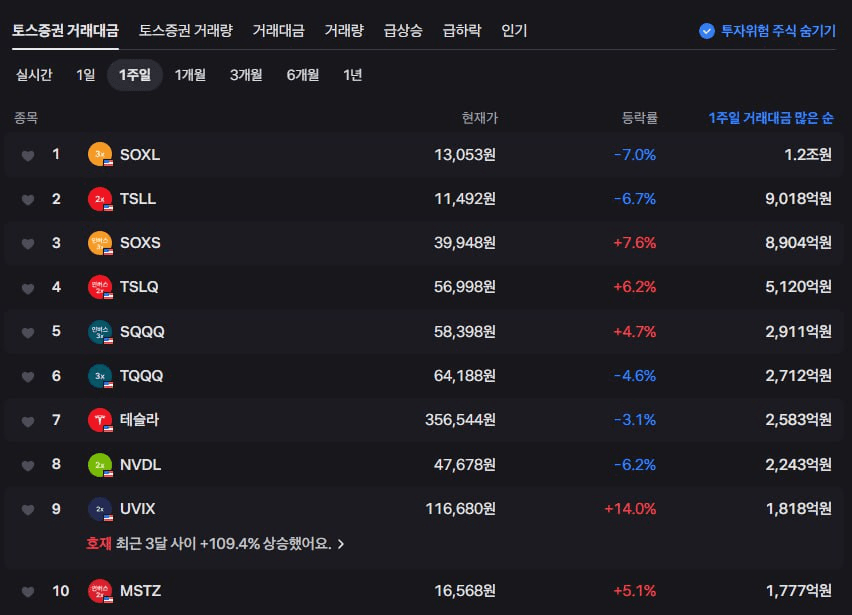Select the 3개월 period filter
The height and width of the screenshot is (615, 852).
[x=246, y=75]
